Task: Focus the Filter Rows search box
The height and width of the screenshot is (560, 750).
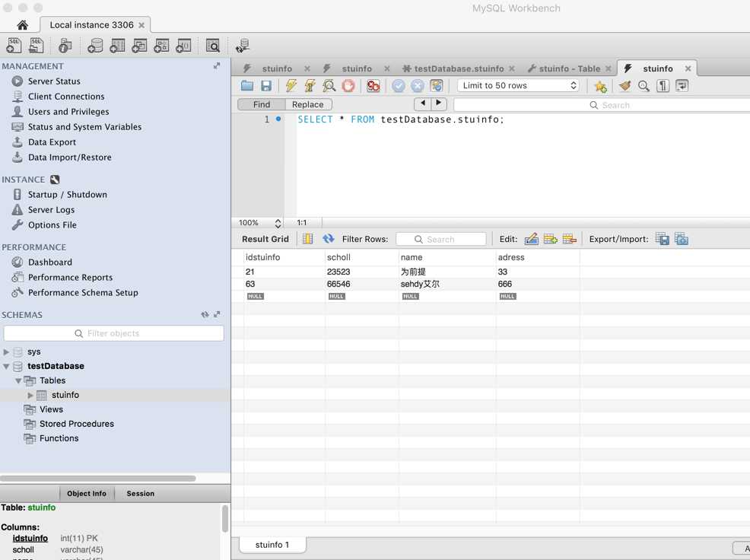Action: point(441,239)
